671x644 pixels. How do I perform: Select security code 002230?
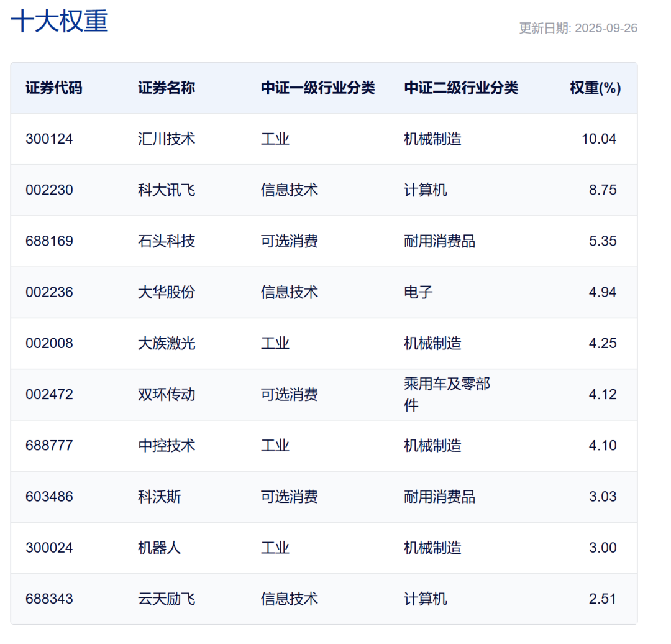(49, 190)
